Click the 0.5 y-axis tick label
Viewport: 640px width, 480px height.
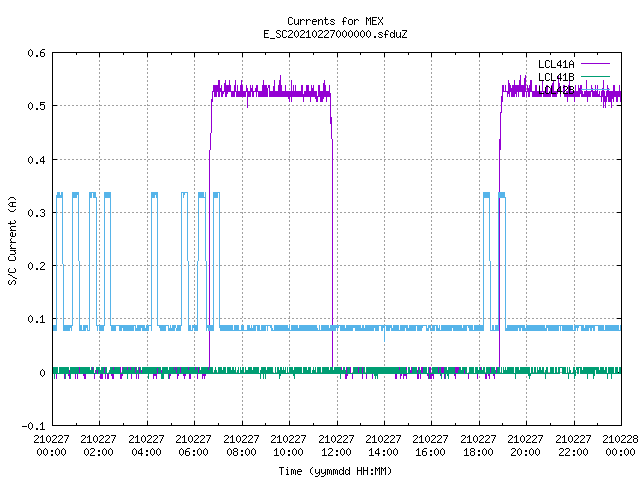(36, 106)
